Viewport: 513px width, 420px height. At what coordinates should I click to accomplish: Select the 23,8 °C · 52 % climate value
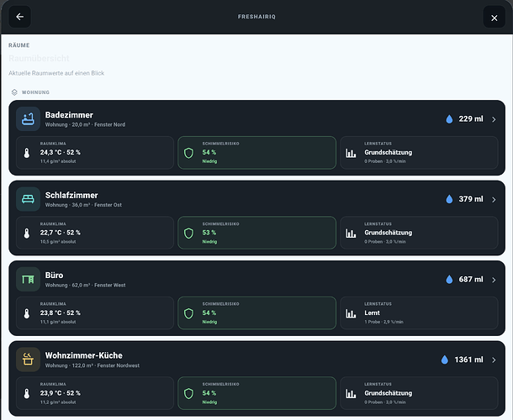[x=61, y=312]
